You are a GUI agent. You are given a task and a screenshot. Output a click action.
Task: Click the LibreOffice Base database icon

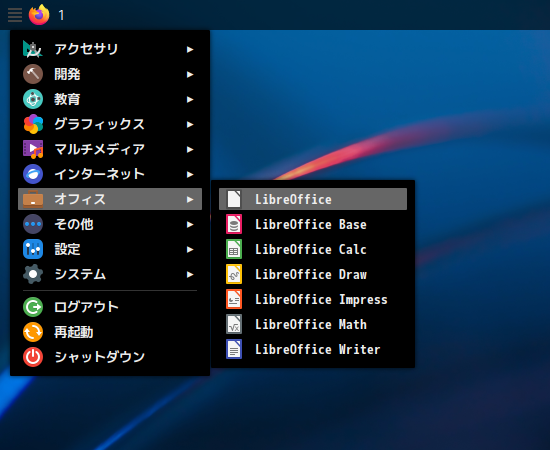[234, 224]
